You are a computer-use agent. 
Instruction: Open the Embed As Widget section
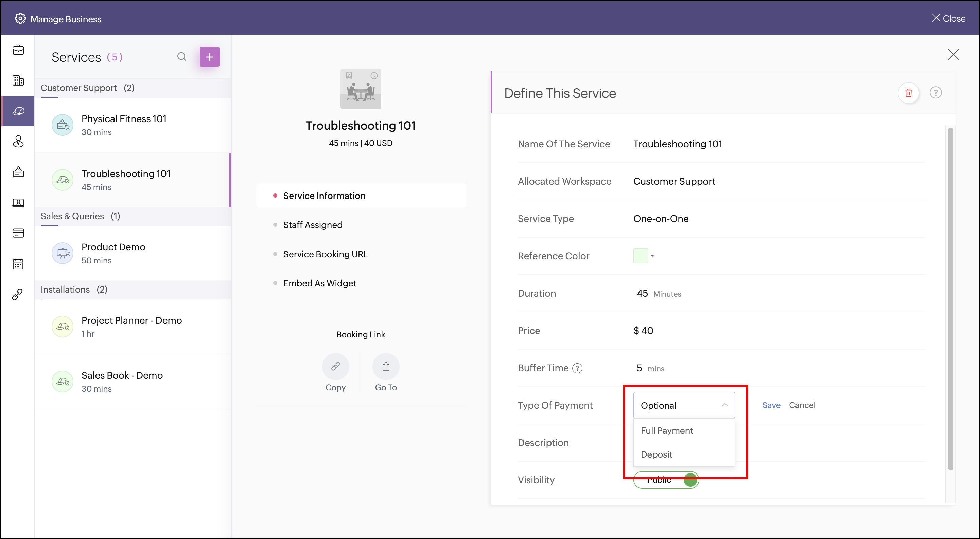319,283
